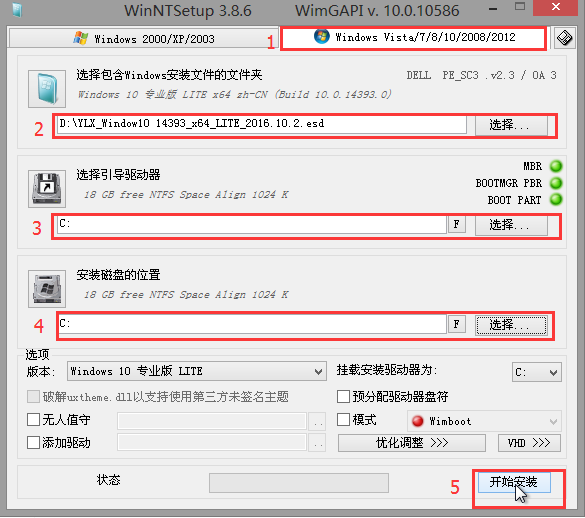585x518 pixels.
Task: Click the Windows installation files folder icon
Action: pos(47,89)
